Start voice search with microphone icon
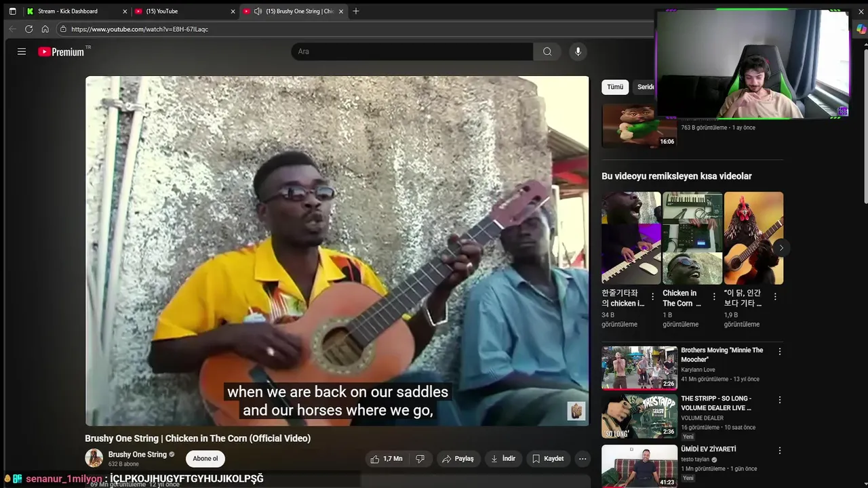Image resolution: width=868 pixels, height=488 pixels. (x=578, y=52)
